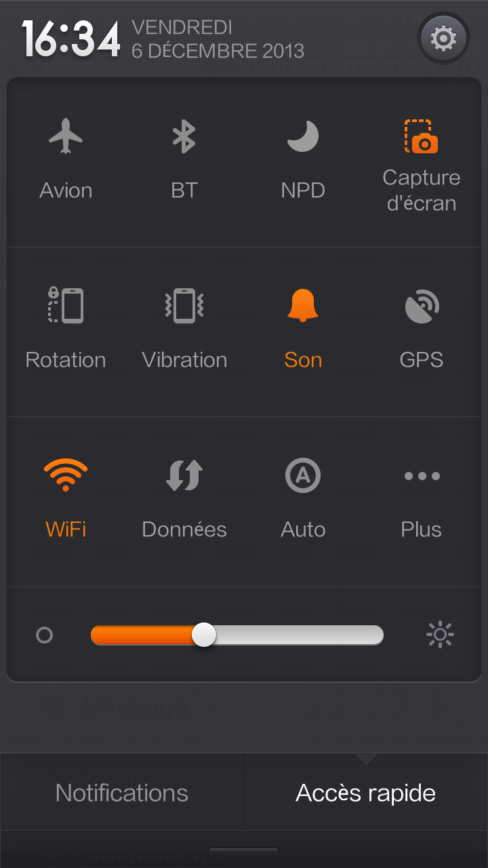The width and height of the screenshot is (488, 868).
Task: Tap the bottom panel drag handle
Action: click(244, 850)
